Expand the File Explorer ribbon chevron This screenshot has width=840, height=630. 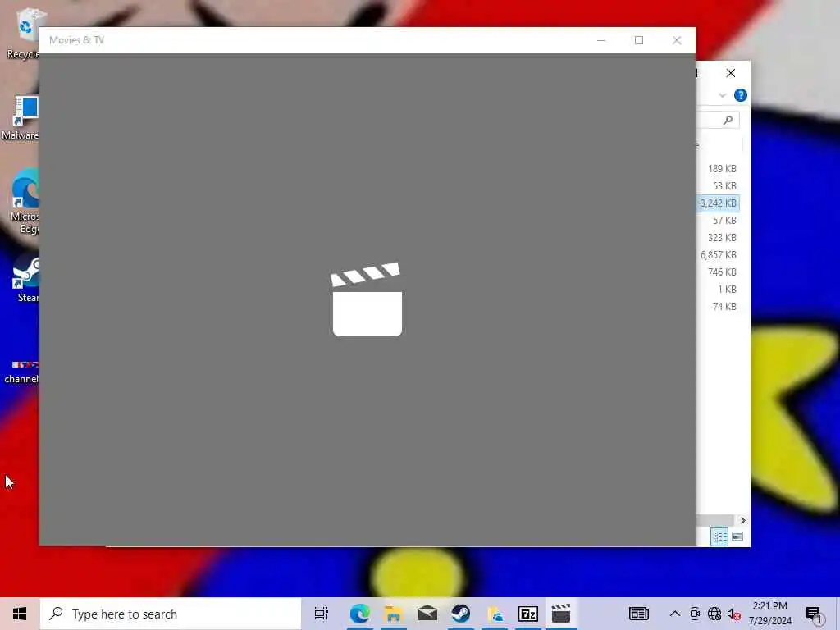coord(722,95)
